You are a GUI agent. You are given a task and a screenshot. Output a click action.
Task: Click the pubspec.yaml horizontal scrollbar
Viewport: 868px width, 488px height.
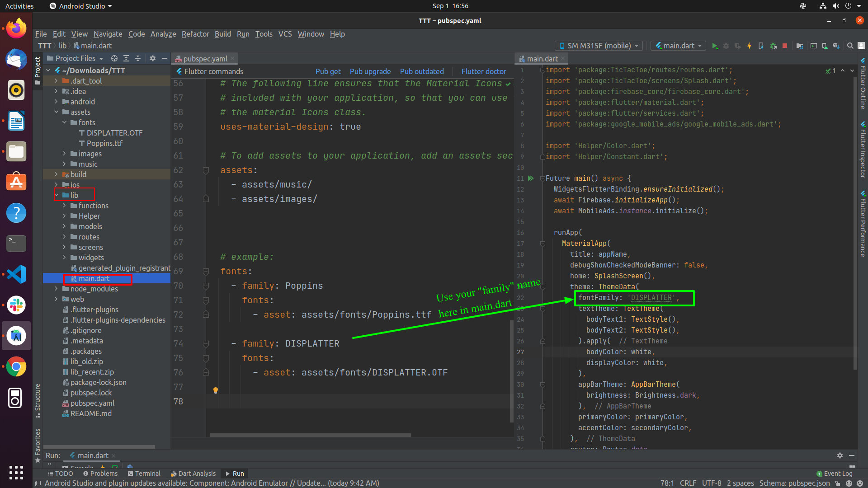(x=310, y=435)
